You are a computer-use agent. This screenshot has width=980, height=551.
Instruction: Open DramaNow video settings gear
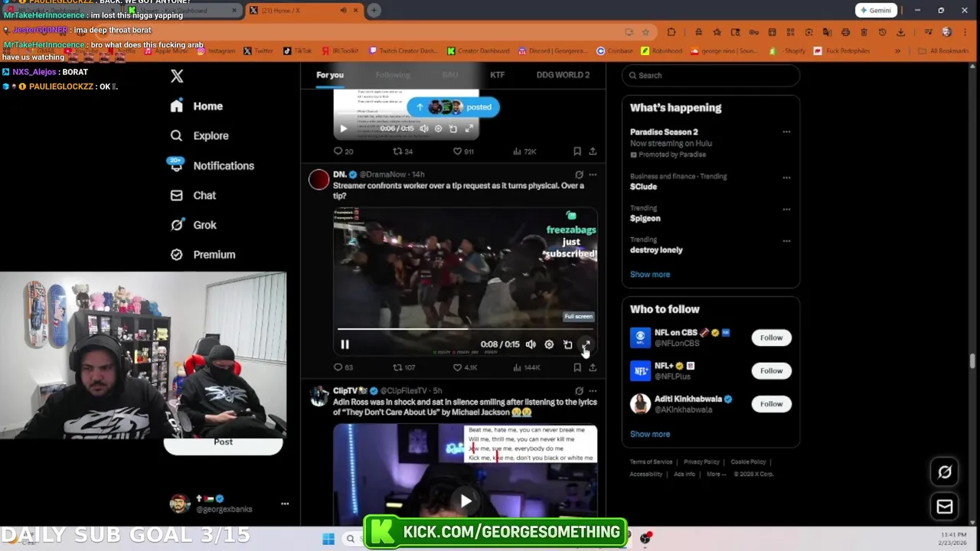[x=549, y=344]
